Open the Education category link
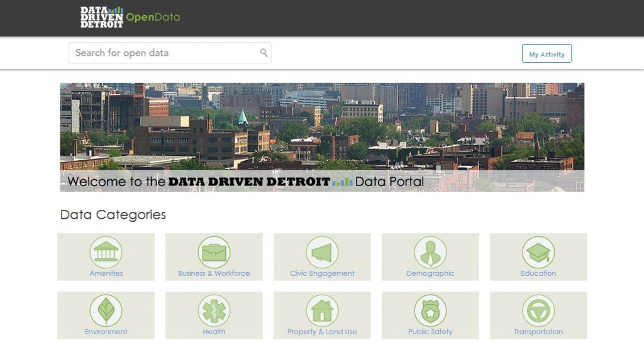This screenshot has height=345, width=644. 538,273
